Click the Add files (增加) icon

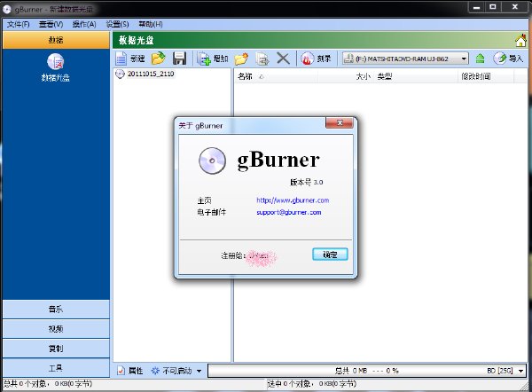(204, 59)
